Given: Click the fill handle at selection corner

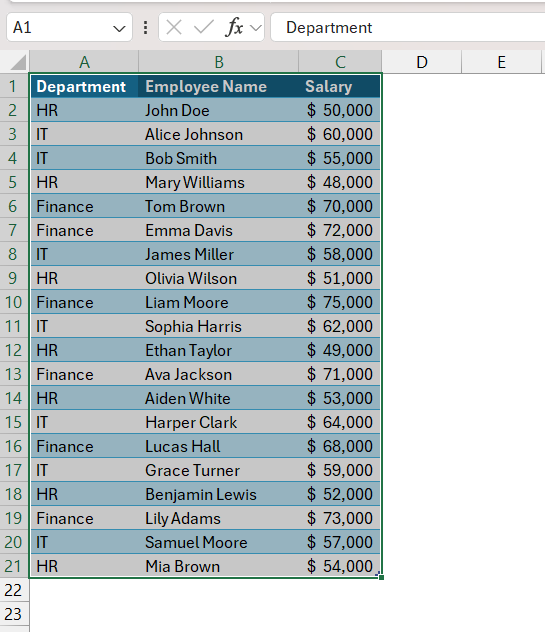Looking at the screenshot, I should point(381,577).
